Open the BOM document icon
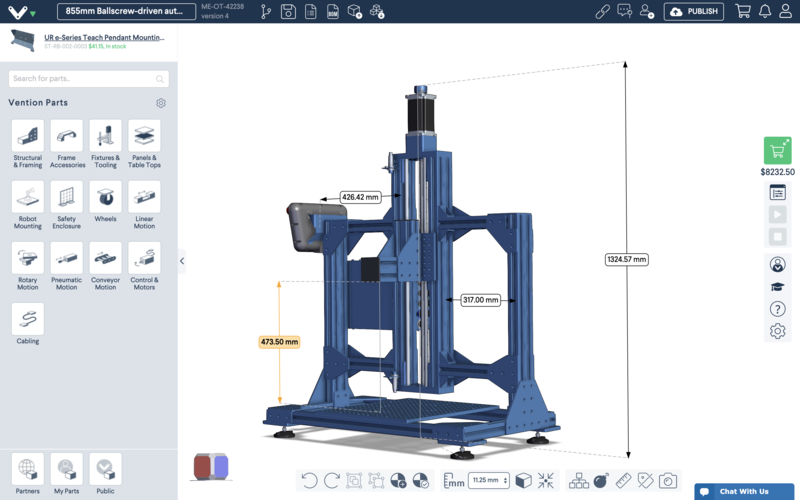The image size is (800, 500). click(x=333, y=11)
